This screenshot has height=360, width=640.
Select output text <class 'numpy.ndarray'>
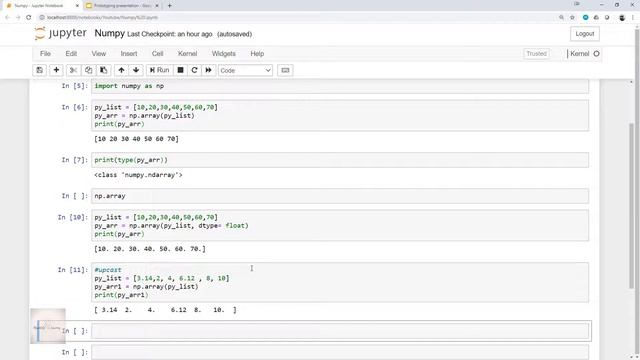tap(138, 175)
